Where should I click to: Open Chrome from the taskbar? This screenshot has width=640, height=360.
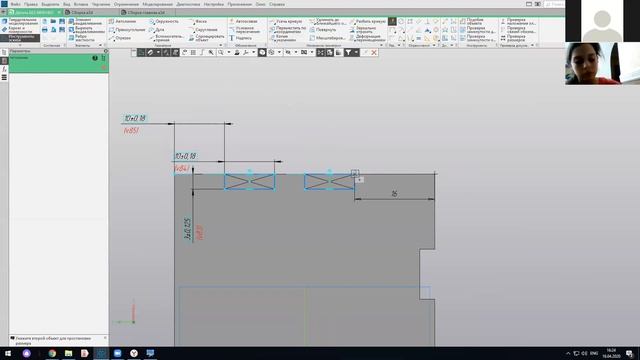click(52, 353)
